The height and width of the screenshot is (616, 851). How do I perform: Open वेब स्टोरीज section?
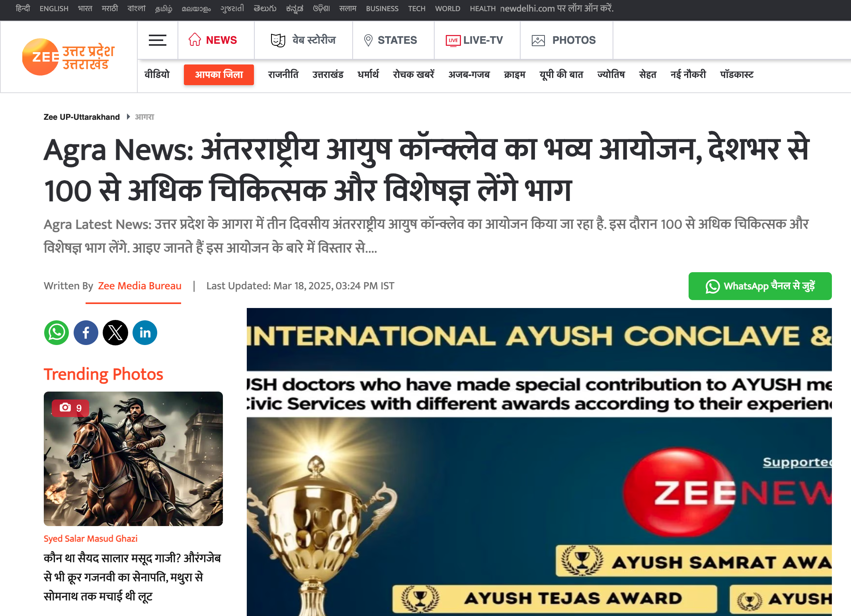(303, 40)
